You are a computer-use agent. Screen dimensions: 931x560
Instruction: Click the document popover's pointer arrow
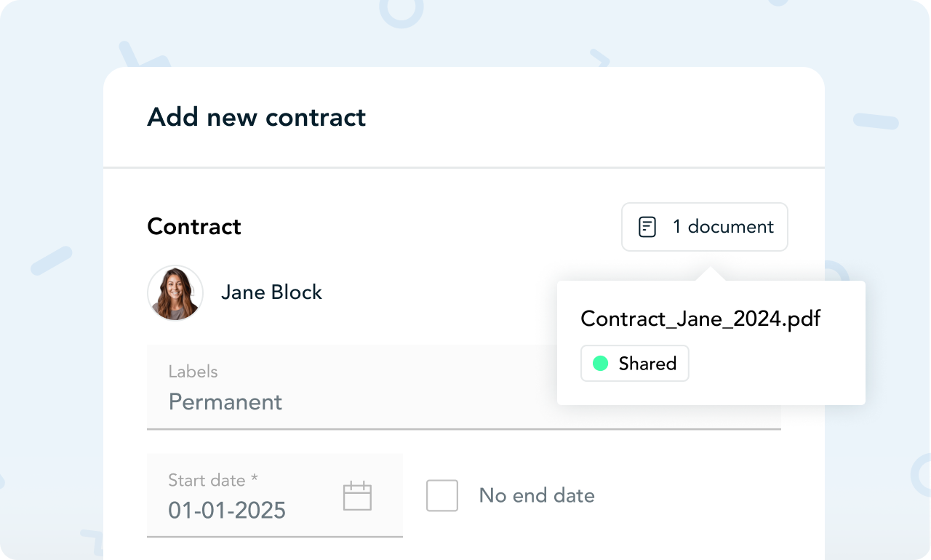pos(710,274)
